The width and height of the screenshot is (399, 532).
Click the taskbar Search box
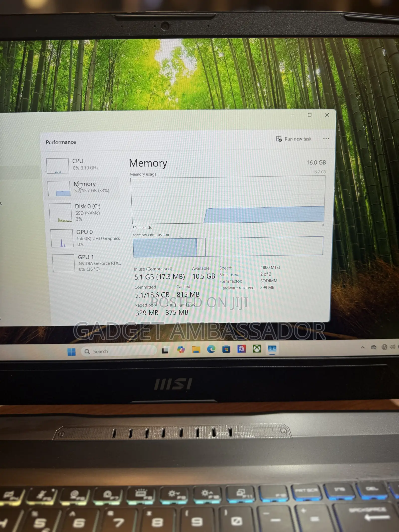click(119, 351)
